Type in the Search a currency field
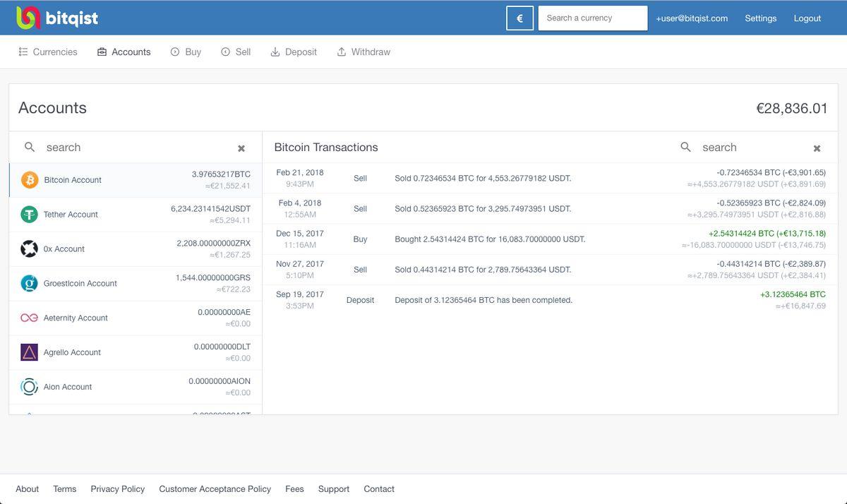This screenshot has width=847, height=504. [592, 18]
